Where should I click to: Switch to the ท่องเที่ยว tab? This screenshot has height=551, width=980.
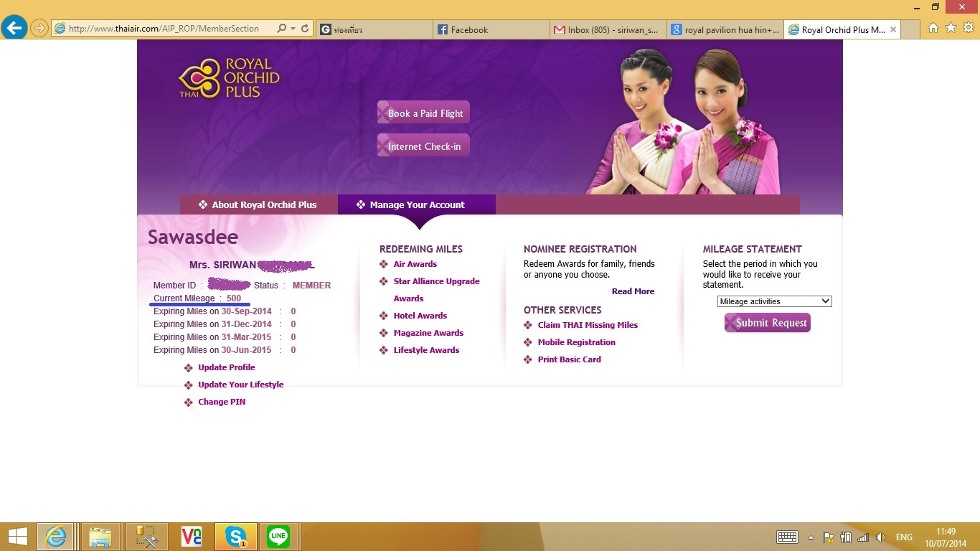pos(374,29)
